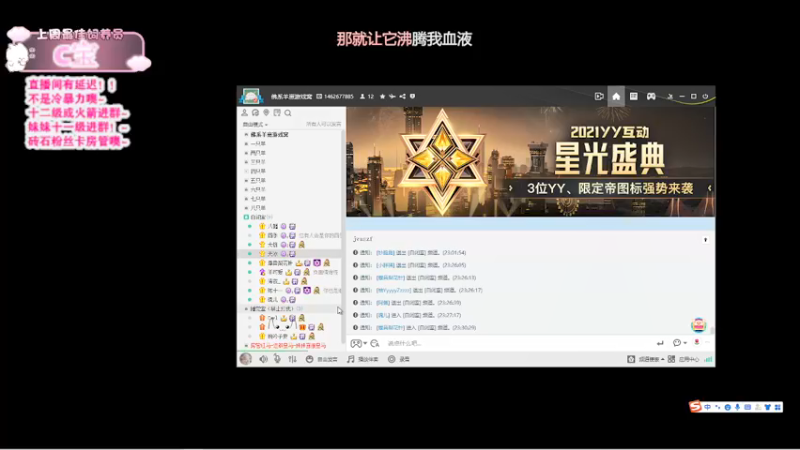Open user link in 23:27:17 notification
800x450 pixels.
(x=383, y=315)
